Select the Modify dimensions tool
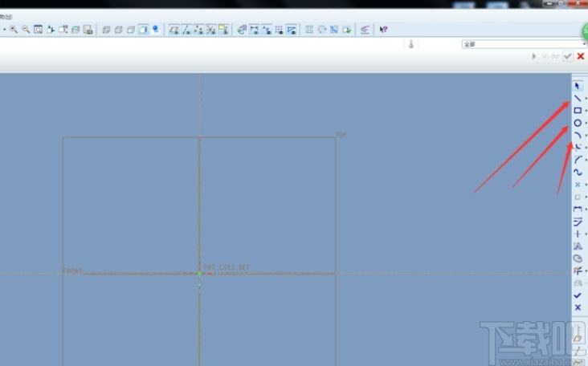The image size is (588, 366). [x=578, y=222]
